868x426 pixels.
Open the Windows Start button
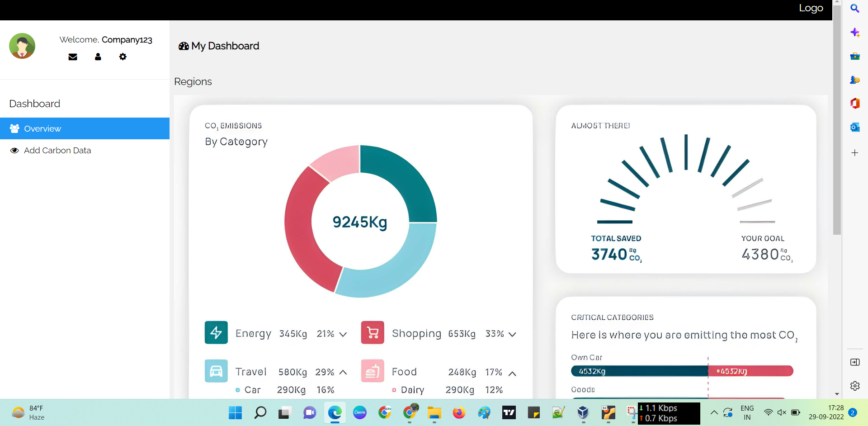point(235,412)
